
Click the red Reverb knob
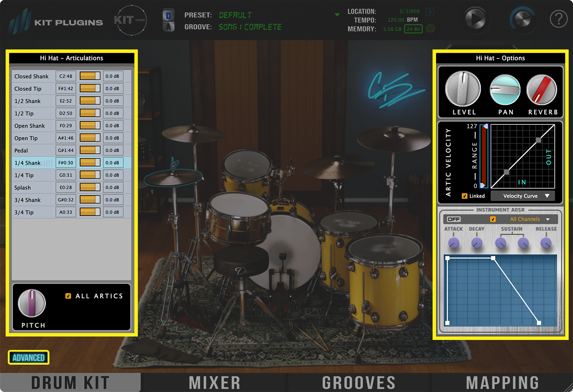541,90
